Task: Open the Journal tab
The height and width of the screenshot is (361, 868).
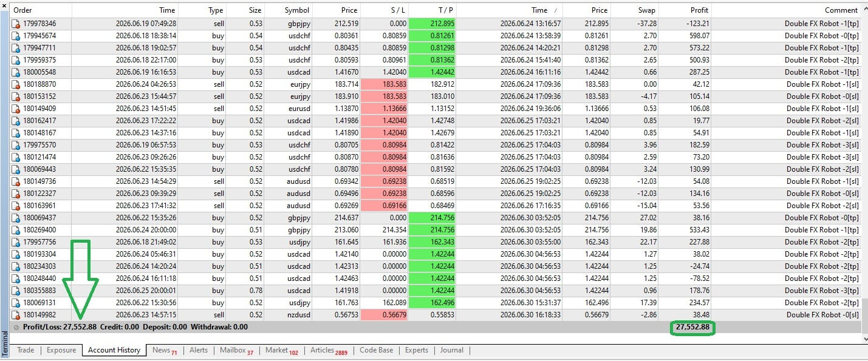Action: (x=452, y=350)
